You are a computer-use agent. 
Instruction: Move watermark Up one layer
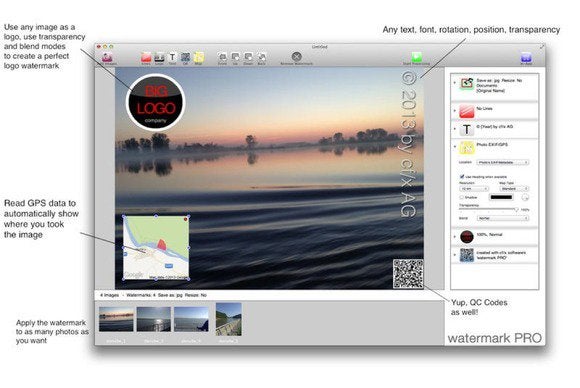235,57
